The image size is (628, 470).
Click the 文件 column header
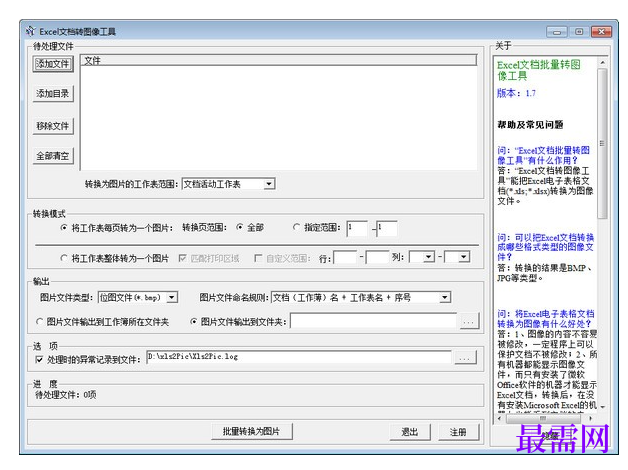[279, 60]
